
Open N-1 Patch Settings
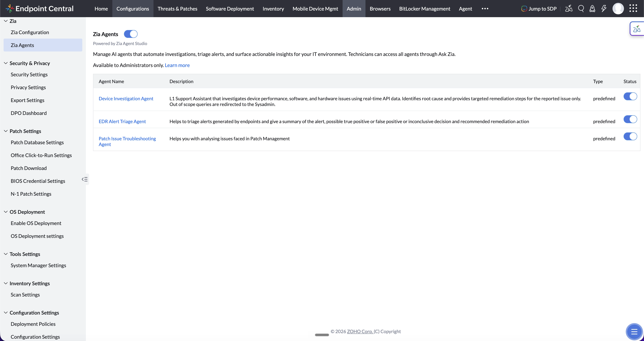pyautogui.click(x=43, y=194)
